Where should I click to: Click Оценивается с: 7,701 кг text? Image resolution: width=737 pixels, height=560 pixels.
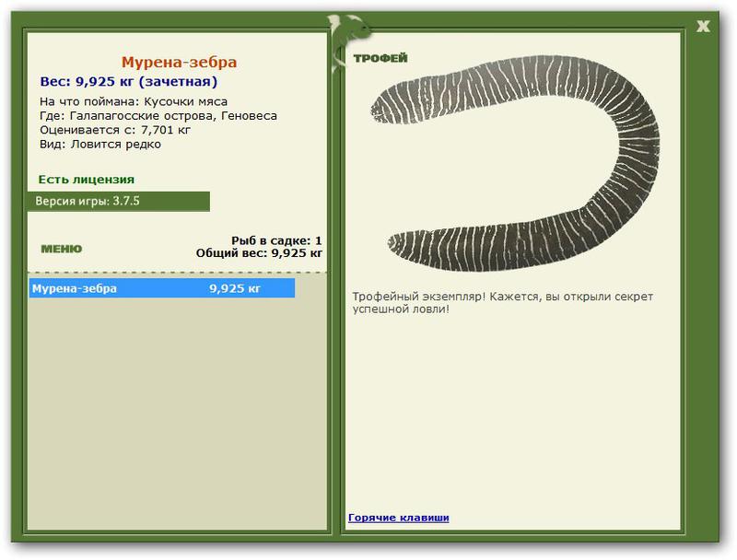115,130
